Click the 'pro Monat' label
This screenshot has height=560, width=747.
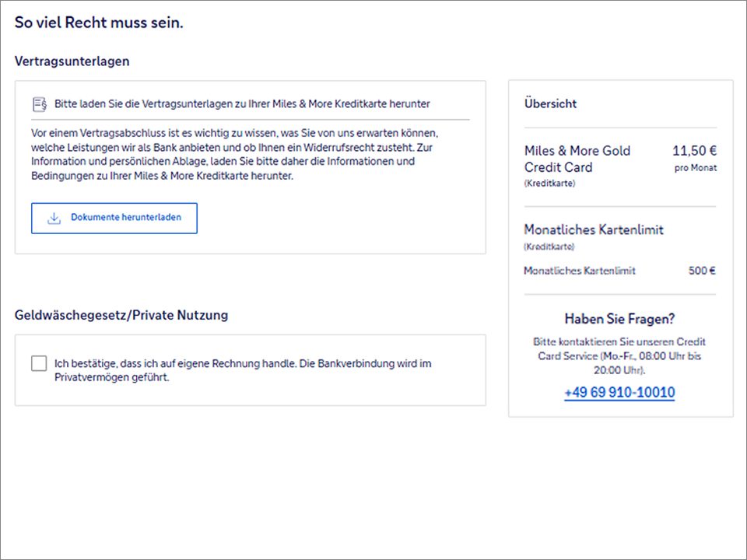[x=695, y=168]
